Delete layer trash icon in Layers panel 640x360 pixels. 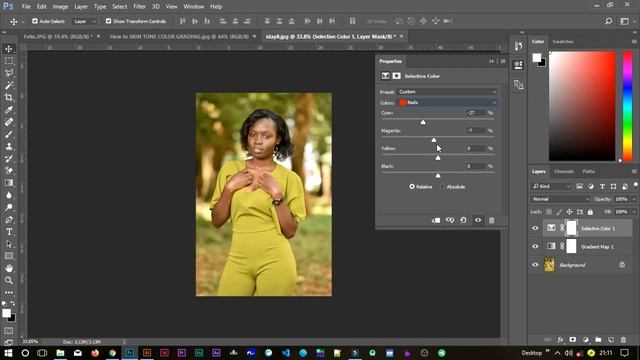click(623, 340)
